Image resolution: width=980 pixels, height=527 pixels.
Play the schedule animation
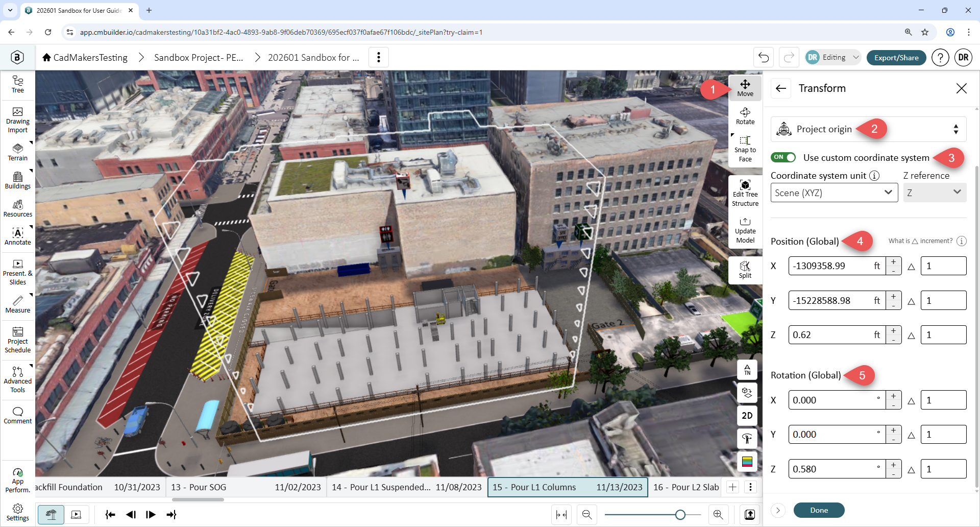(x=151, y=515)
